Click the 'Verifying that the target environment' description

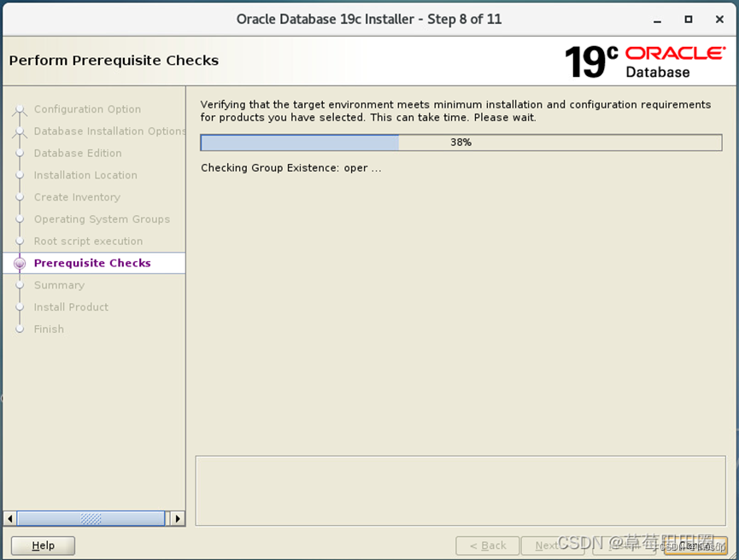coord(455,111)
